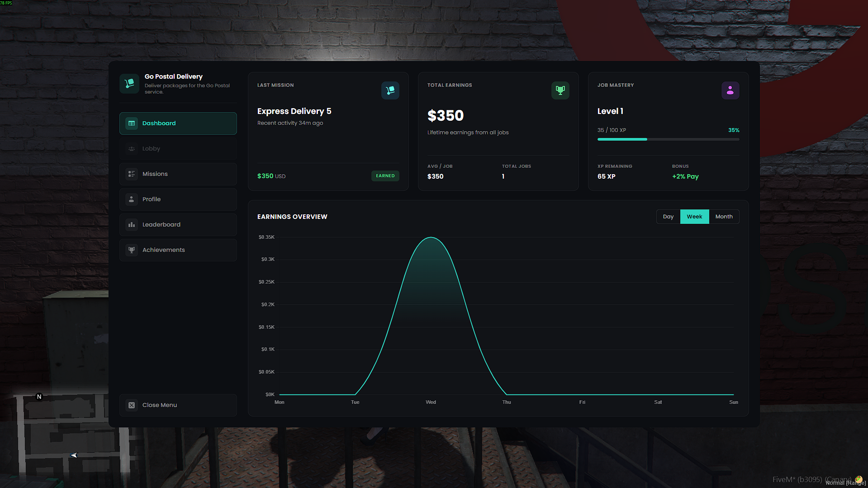
Task: Click the Go Postal Delivery logo icon
Action: tap(129, 84)
